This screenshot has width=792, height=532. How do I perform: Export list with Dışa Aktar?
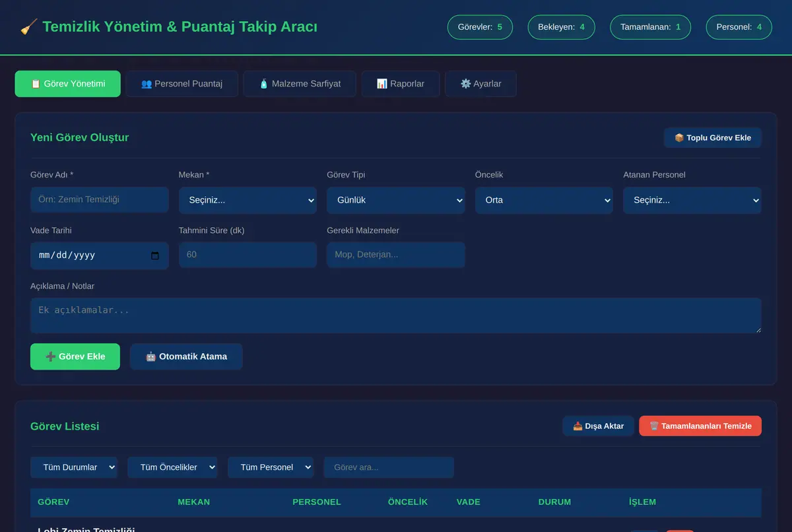(x=598, y=426)
